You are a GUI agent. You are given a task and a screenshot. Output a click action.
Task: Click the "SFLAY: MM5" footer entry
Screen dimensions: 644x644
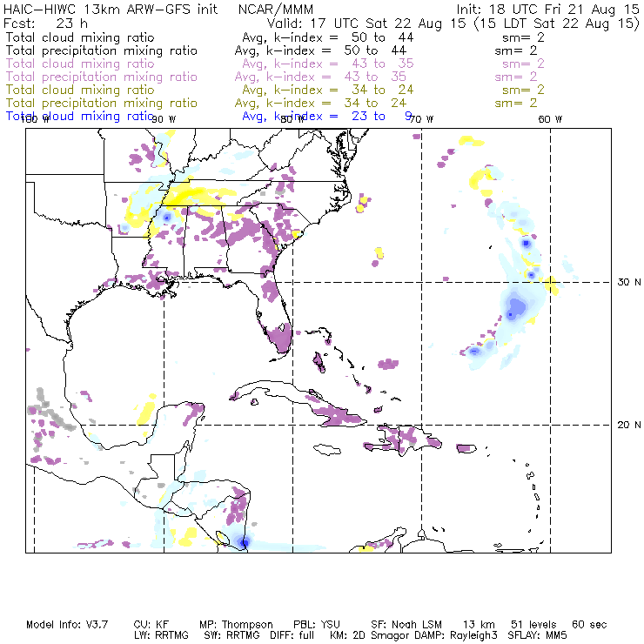(x=537, y=635)
